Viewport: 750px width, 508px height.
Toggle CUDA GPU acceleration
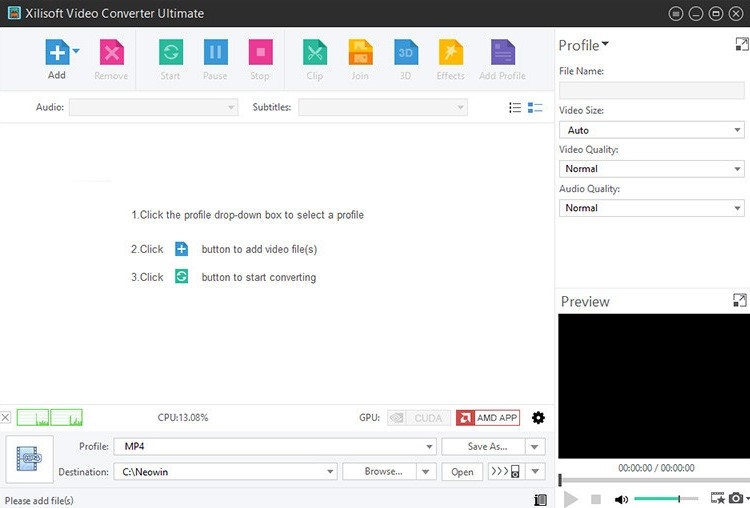pos(419,418)
